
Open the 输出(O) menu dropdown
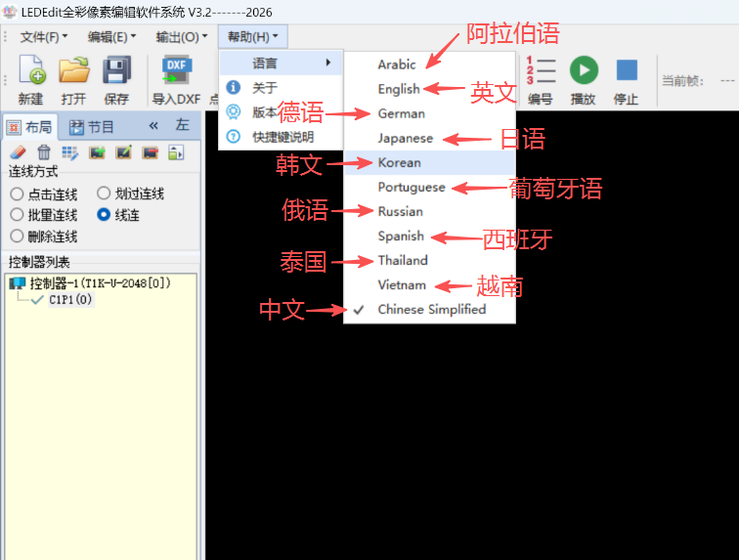tap(182, 37)
